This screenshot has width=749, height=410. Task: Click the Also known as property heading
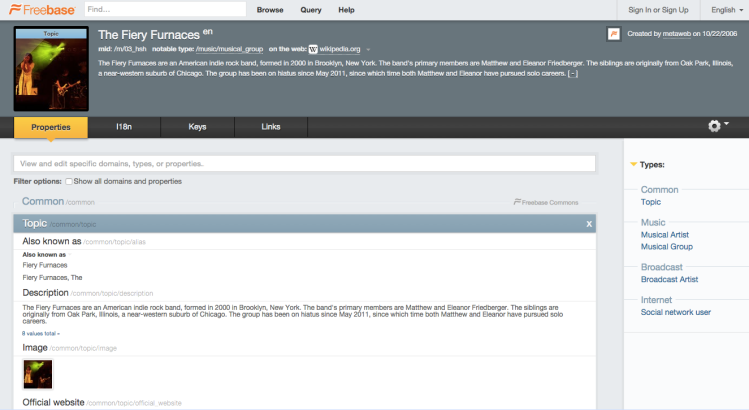coord(52,241)
